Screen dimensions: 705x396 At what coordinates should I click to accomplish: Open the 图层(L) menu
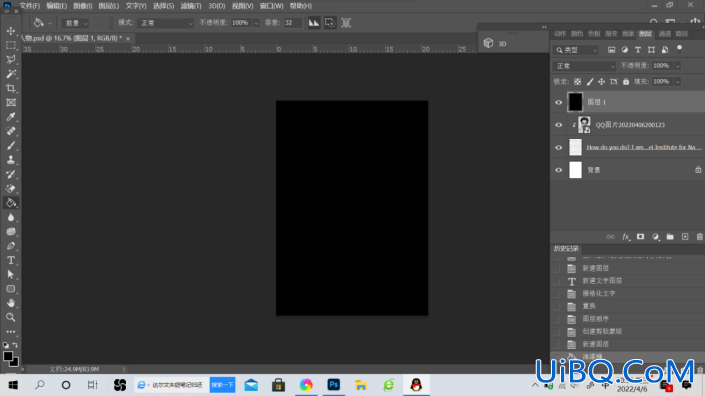tap(109, 6)
